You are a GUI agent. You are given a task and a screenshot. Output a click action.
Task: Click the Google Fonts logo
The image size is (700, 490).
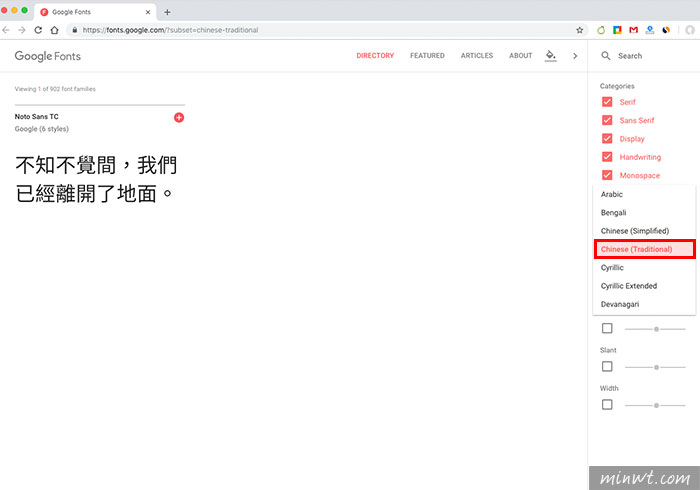48,56
